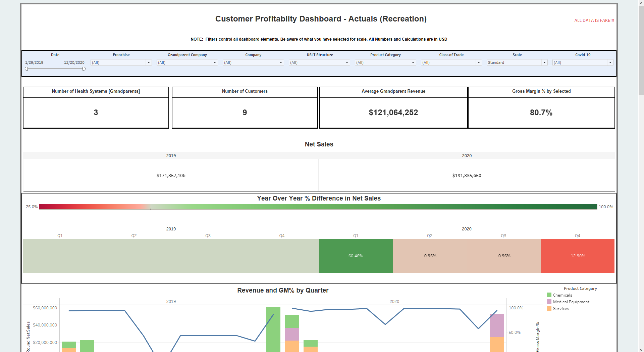This screenshot has width=644, height=352.
Task: Select the Services orange legend swatch
Action: 549,309
